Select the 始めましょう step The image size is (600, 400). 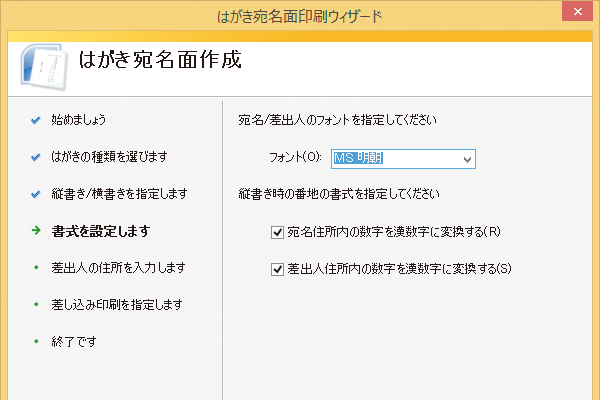78,120
